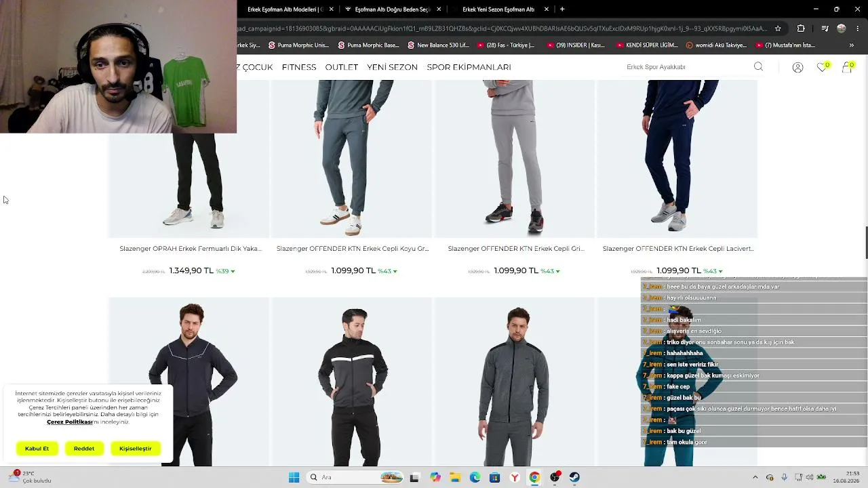Open File Explorer from the taskbar

point(455,477)
